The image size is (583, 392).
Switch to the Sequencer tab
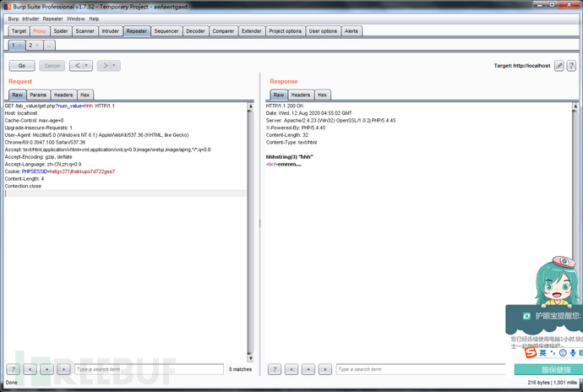166,31
